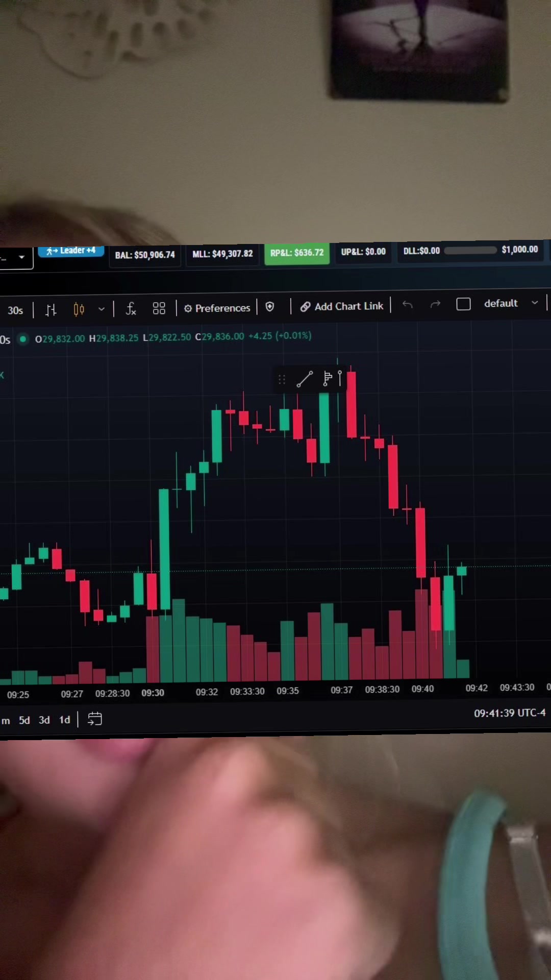Toggle the square layout checkbox beside default
This screenshot has height=980, width=551.
tap(463, 304)
